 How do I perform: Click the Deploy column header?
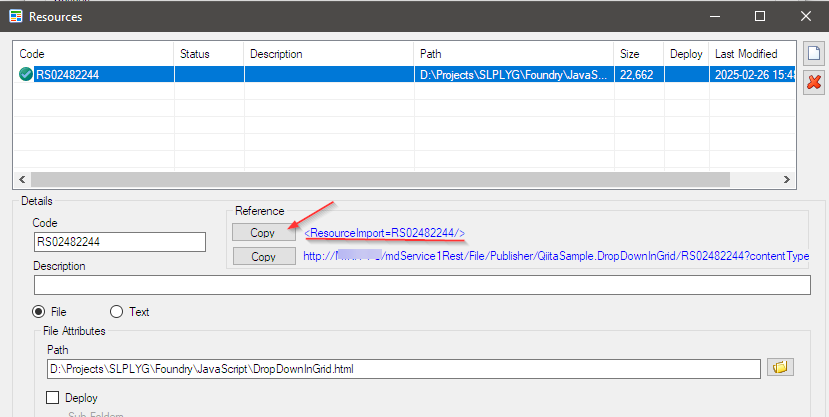click(x=686, y=54)
